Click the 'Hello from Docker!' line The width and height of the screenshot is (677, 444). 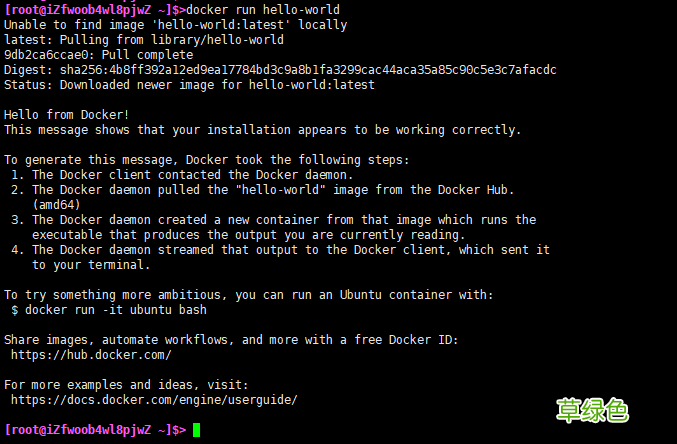point(67,115)
